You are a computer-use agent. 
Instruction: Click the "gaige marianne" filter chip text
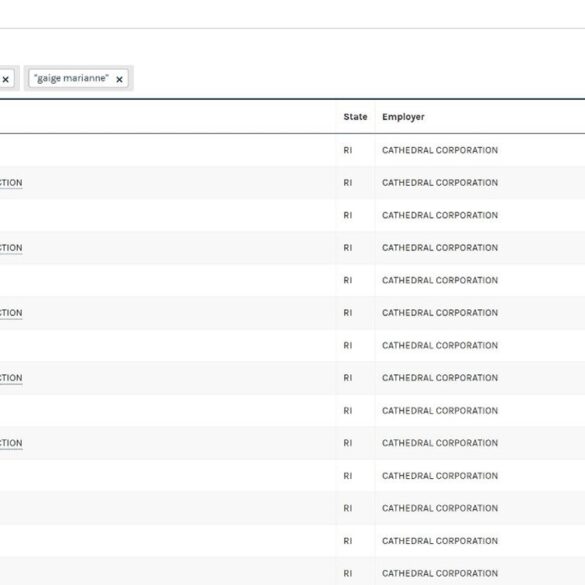[x=71, y=78]
